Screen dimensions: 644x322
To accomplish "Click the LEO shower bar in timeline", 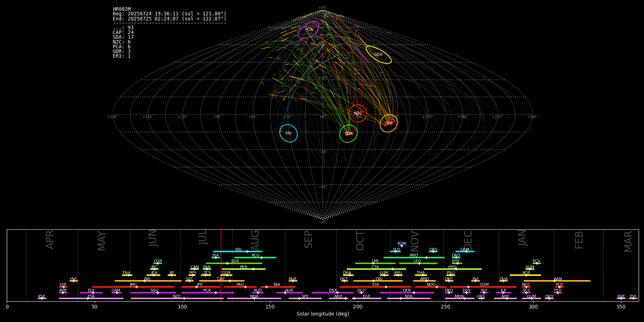I will pos(418,263).
